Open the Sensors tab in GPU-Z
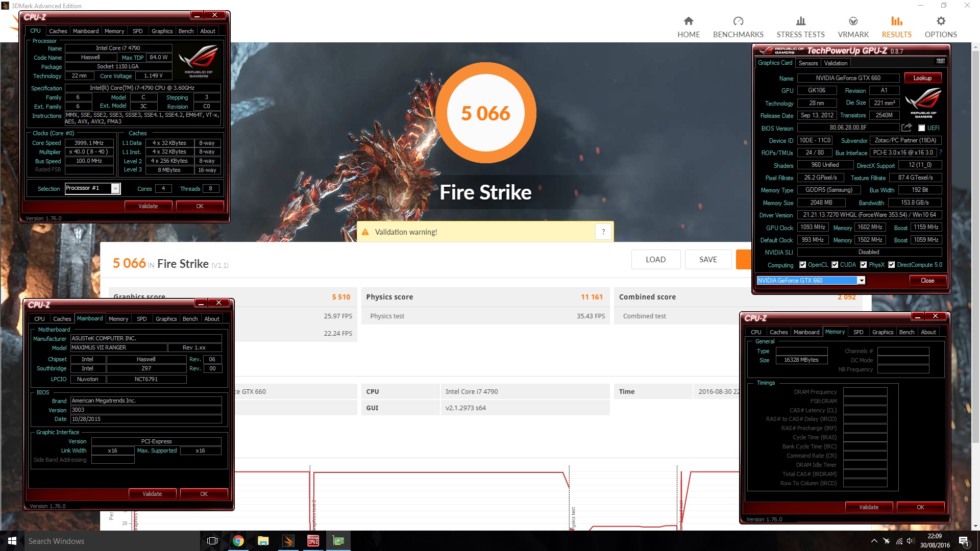The height and width of the screenshot is (551, 980). point(808,63)
